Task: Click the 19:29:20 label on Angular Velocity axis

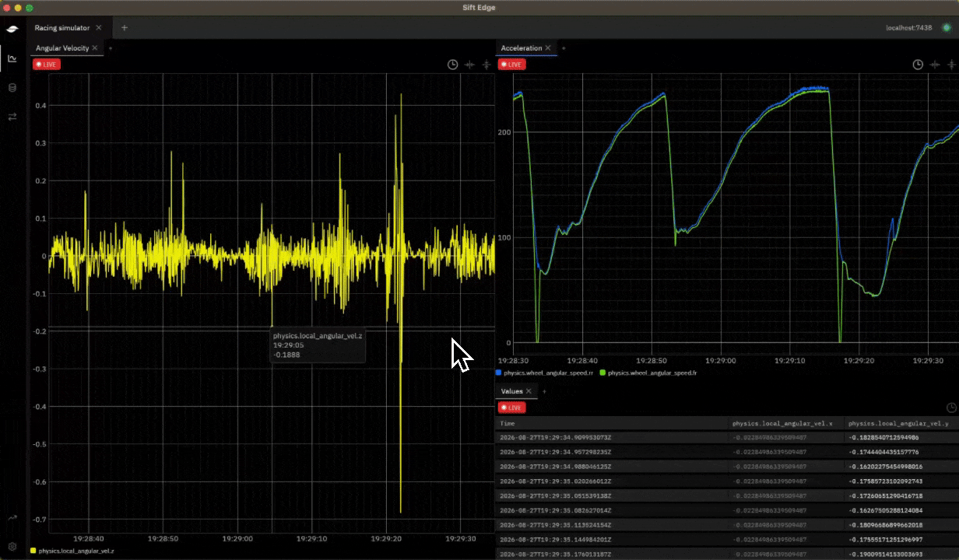Action: pos(387,538)
